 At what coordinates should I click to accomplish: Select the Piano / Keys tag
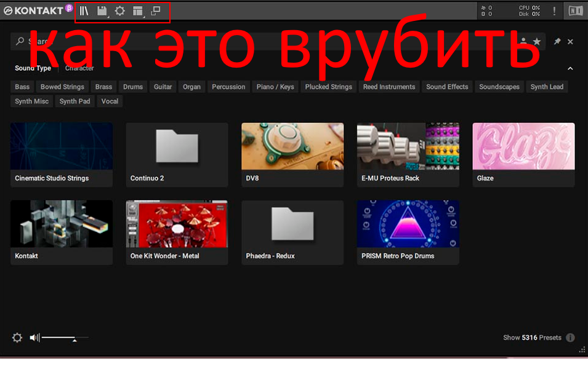pos(275,87)
